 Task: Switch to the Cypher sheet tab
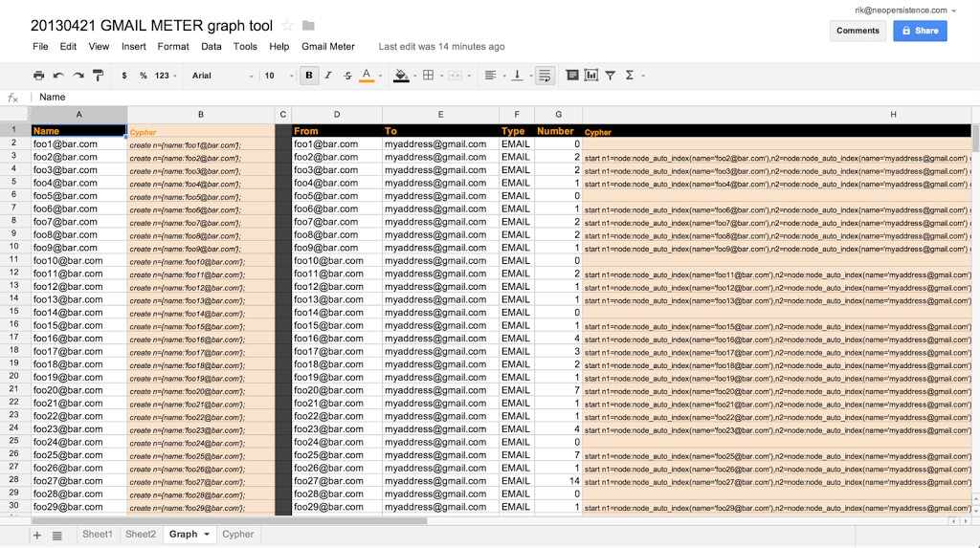pyautogui.click(x=238, y=535)
